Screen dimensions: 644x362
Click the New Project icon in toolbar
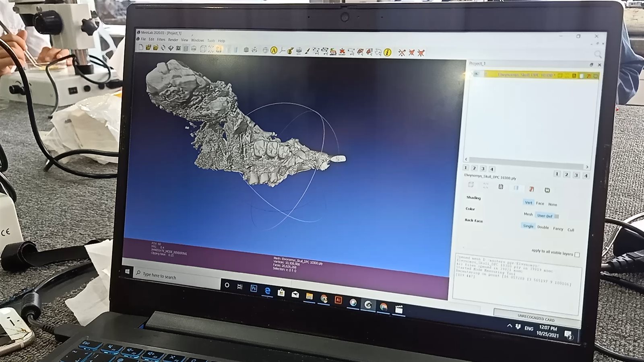coord(140,47)
